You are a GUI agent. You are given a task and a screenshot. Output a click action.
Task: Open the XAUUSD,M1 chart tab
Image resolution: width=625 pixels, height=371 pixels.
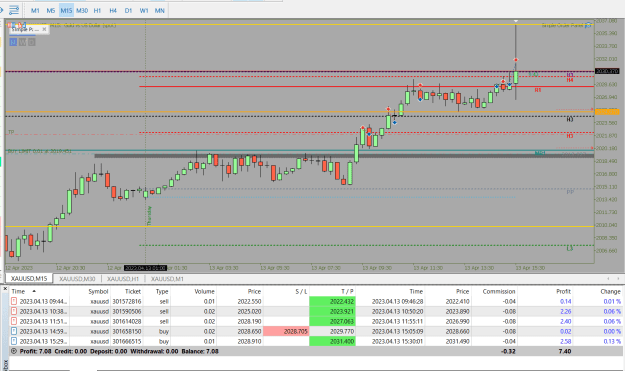(167, 279)
